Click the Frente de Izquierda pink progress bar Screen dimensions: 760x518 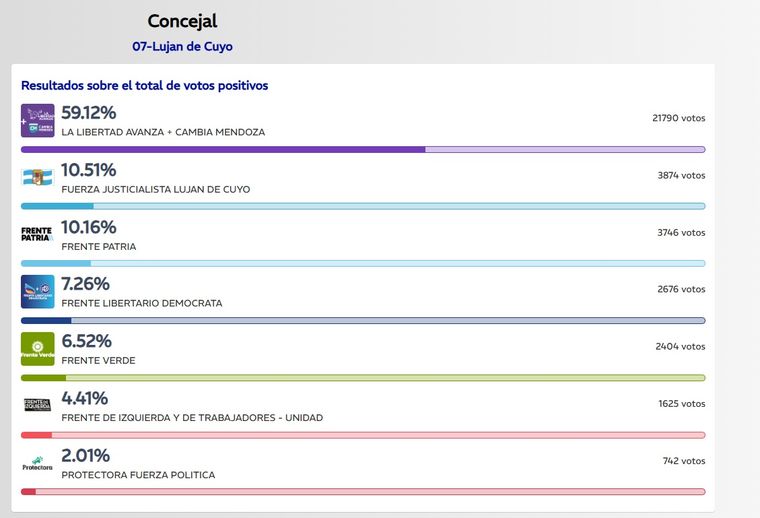tap(362, 435)
